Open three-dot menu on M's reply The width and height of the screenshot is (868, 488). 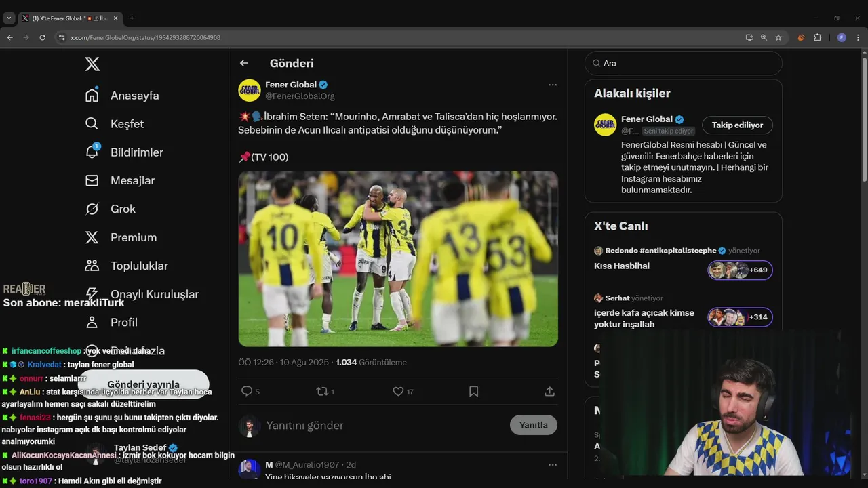(553, 465)
